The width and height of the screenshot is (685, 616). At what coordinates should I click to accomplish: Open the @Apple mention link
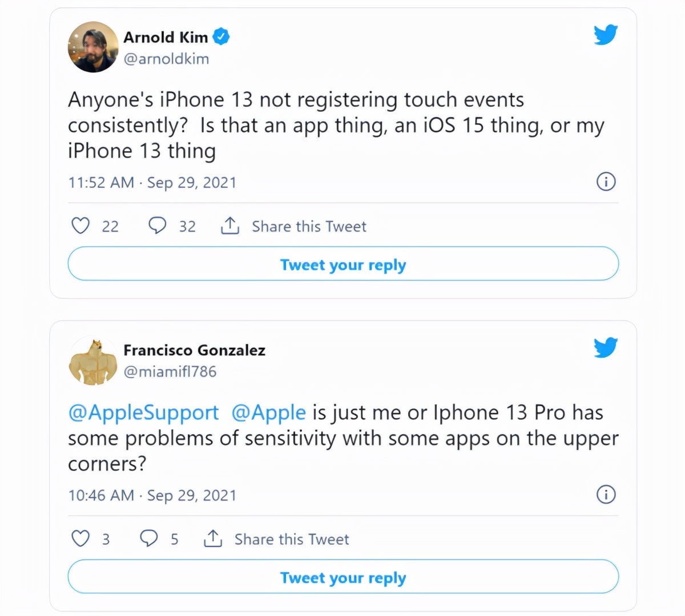269,412
